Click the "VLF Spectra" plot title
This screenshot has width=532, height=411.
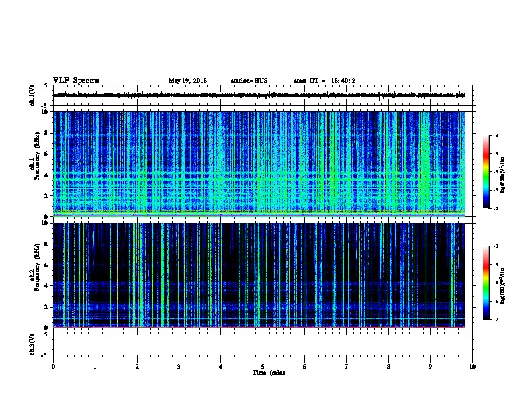tap(76, 81)
